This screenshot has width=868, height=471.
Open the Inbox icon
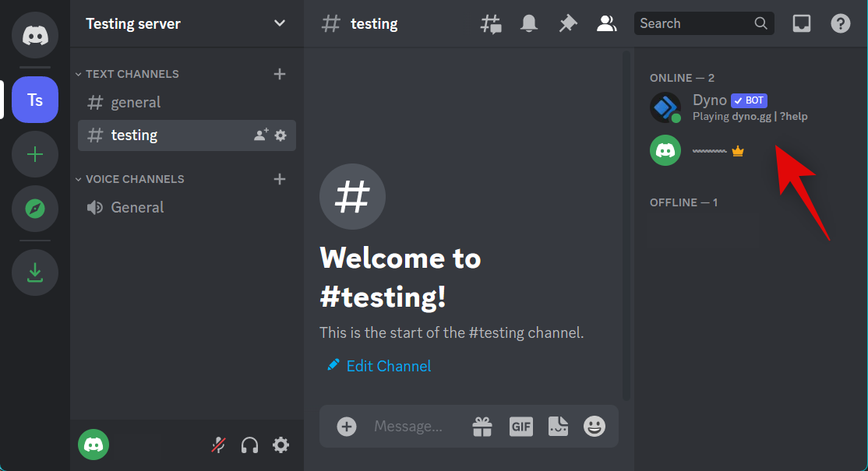[x=801, y=24]
